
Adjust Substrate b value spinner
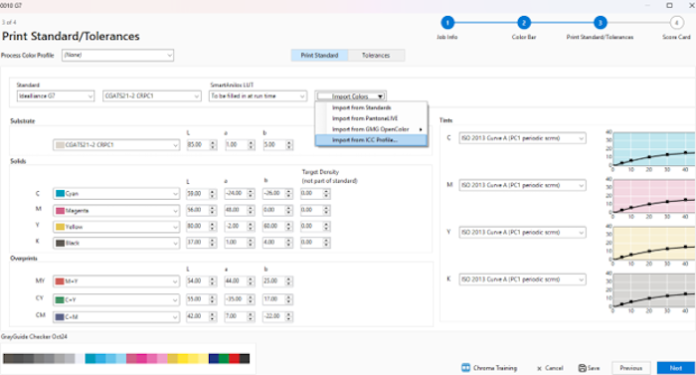tap(289, 145)
